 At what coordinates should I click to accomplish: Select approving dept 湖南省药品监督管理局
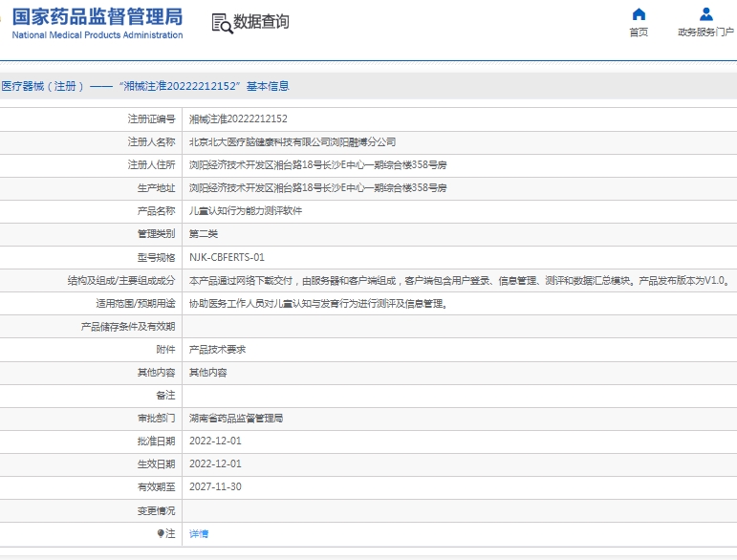coord(236,419)
